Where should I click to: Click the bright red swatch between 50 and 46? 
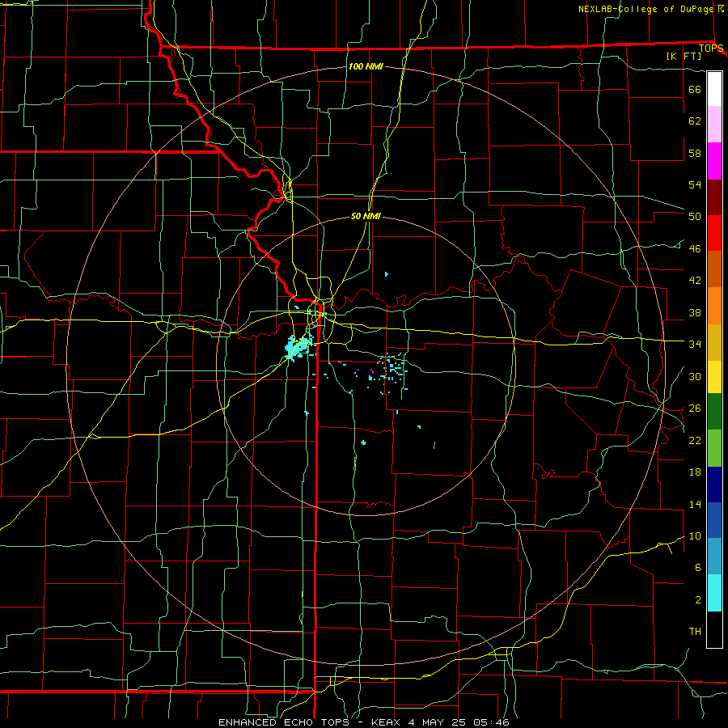coord(714,233)
